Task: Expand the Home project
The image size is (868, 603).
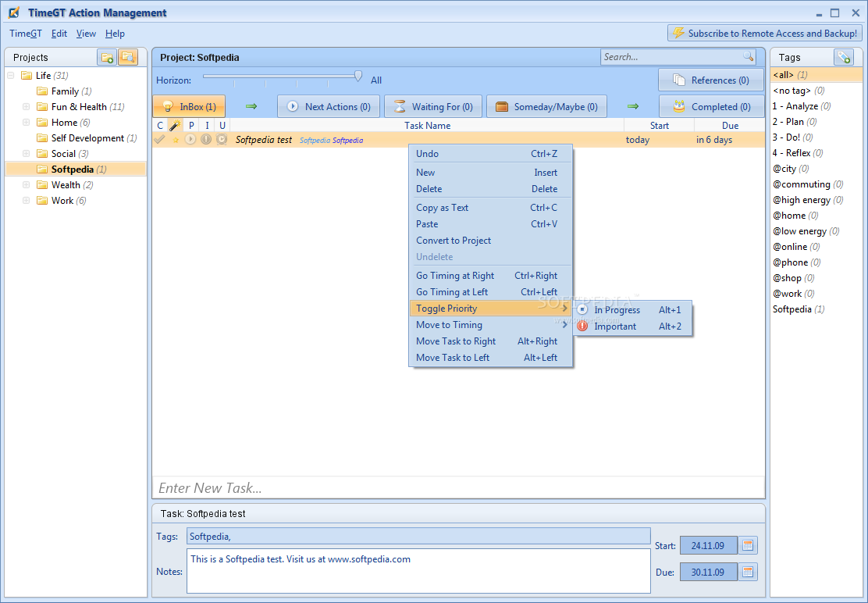Action: tap(26, 123)
